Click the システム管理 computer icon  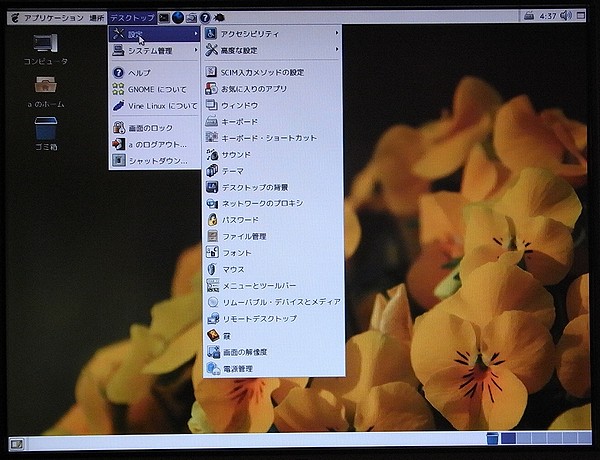coord(118,51)
